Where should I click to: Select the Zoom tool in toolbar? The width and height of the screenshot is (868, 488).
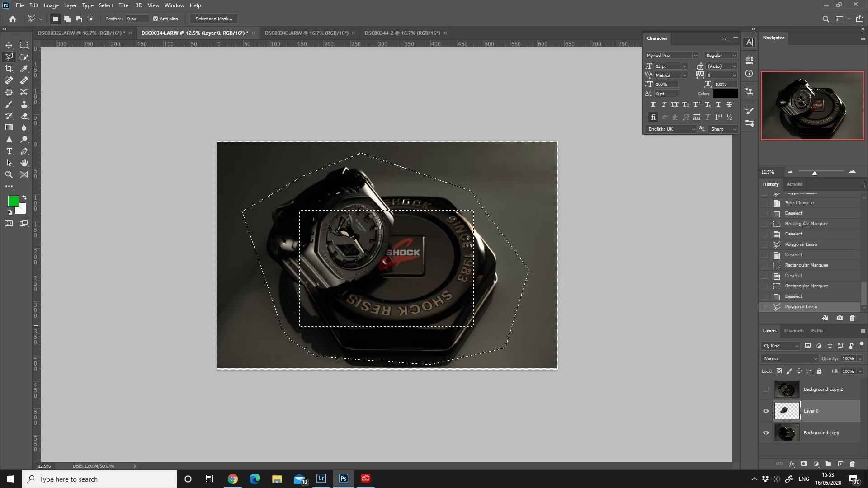pyautogui.click(x=9, y=175)
